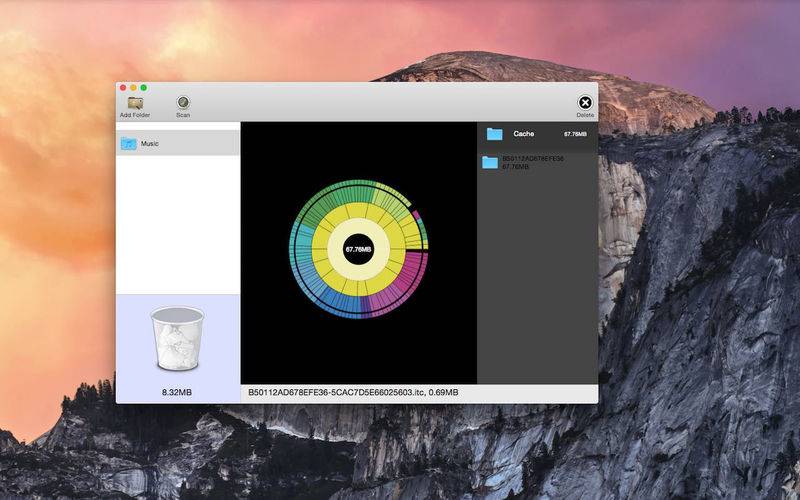Click the green zoom window button
The height and width of the screenshot is (500, 800).
(143, 88)
